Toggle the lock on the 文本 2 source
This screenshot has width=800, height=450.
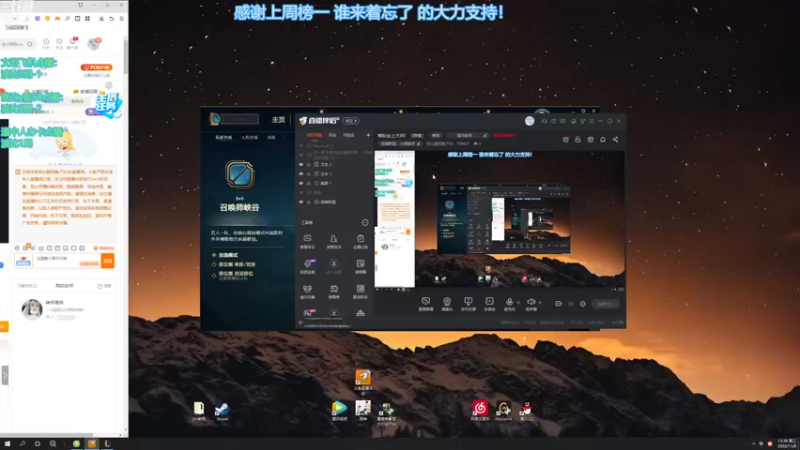pos(309,165)
